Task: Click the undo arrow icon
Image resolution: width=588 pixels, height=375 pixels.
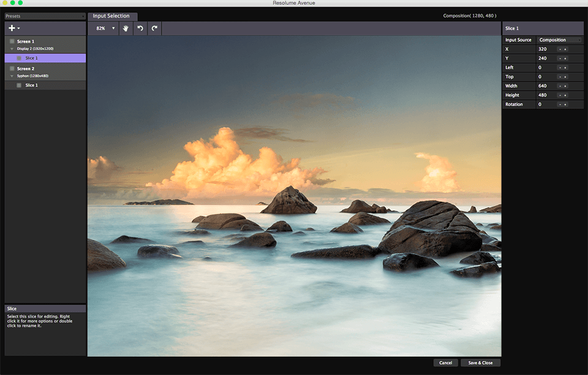Action: 140,28
